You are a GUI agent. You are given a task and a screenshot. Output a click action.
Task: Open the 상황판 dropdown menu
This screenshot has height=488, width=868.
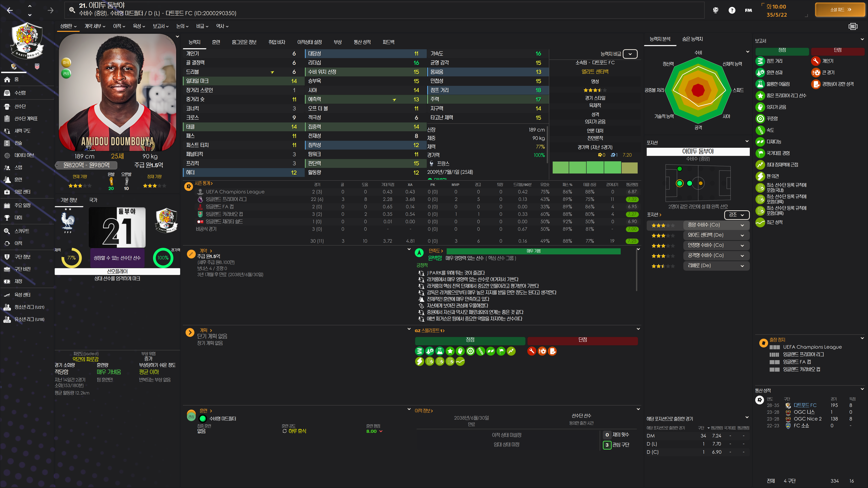pyautogui.click(x=68, y=26)
